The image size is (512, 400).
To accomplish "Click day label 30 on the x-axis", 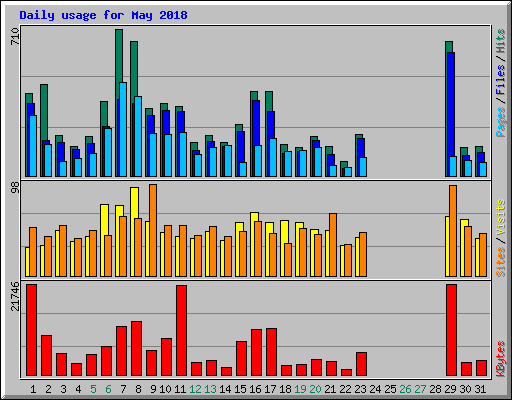I will point(465,389).
